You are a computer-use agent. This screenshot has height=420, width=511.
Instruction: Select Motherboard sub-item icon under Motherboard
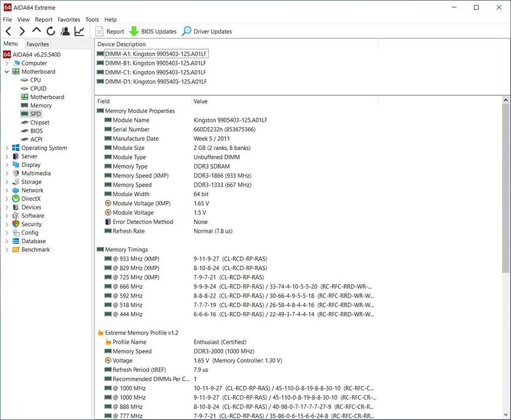tap(25, 97)
